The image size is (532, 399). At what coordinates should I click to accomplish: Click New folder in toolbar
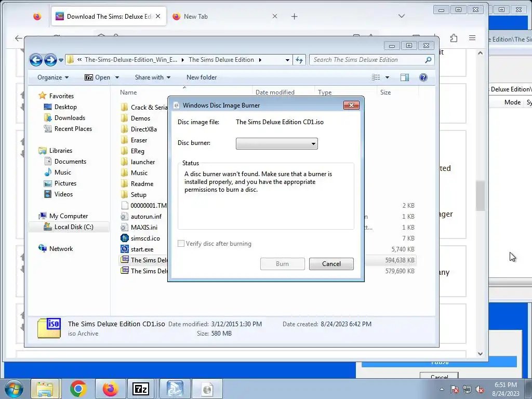(202, 77)
